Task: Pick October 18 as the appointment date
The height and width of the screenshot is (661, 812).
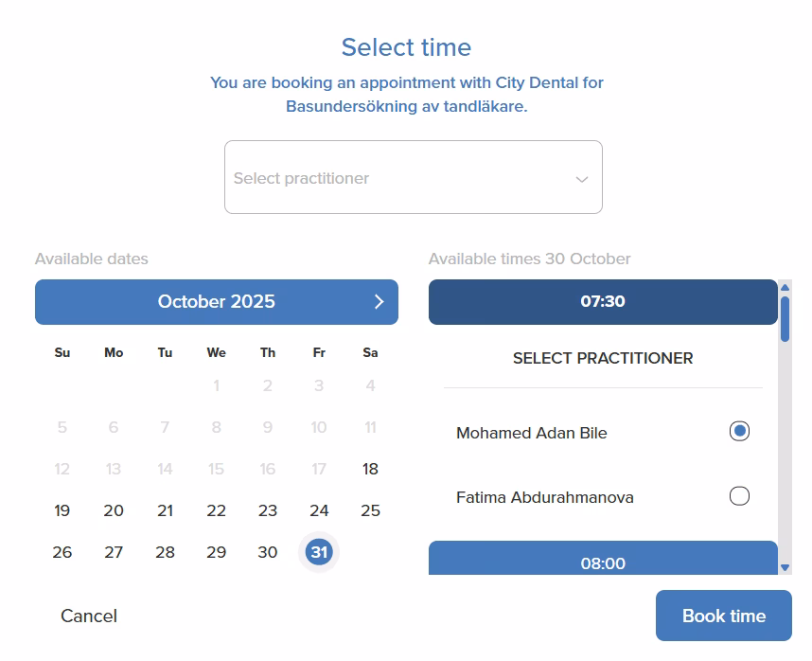Action: (370, 469)
